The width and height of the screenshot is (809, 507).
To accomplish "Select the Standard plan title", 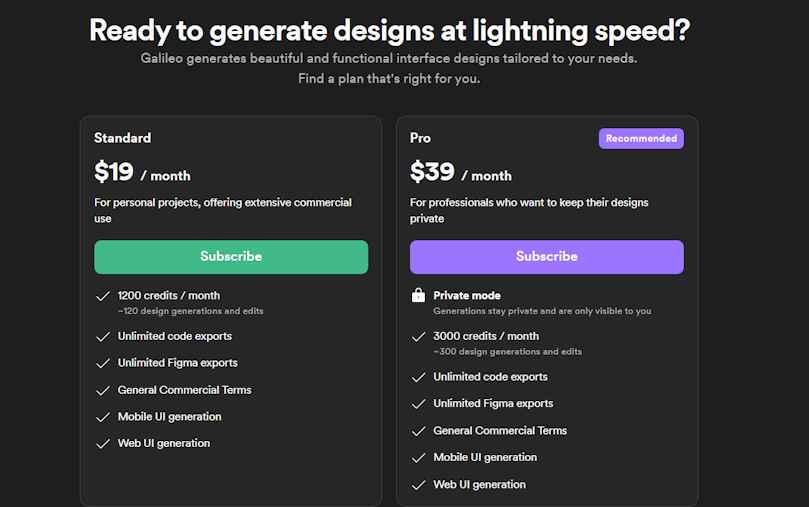I will (122, 138).
